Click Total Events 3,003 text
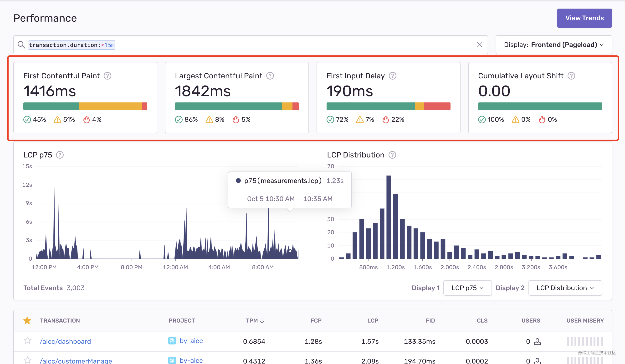 (54, 288)
